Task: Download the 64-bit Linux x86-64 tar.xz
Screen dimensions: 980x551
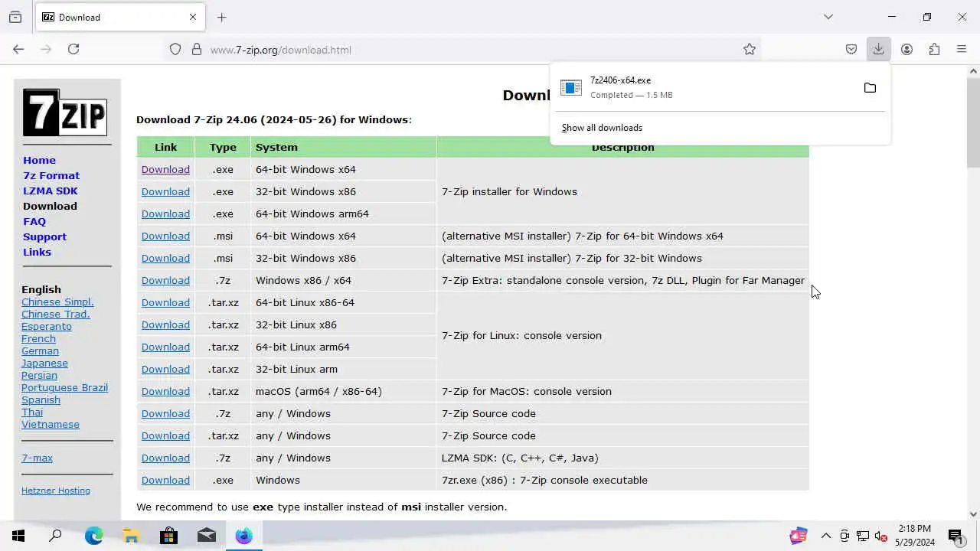Action: 165,302
